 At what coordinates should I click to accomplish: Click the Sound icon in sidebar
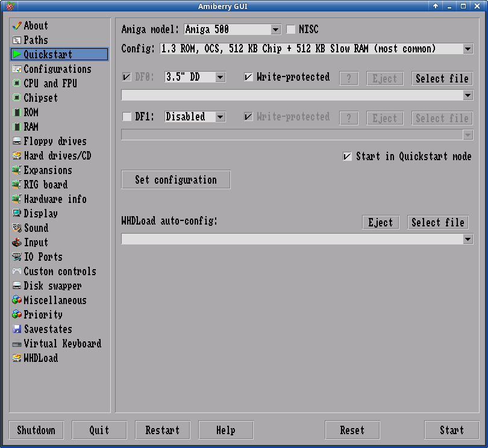click(17, 228)
